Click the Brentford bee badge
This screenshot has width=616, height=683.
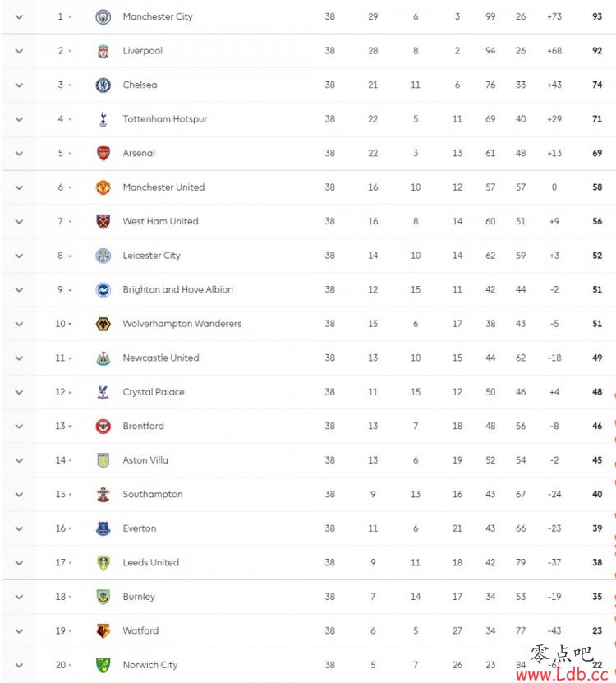(x=103, y=426)
